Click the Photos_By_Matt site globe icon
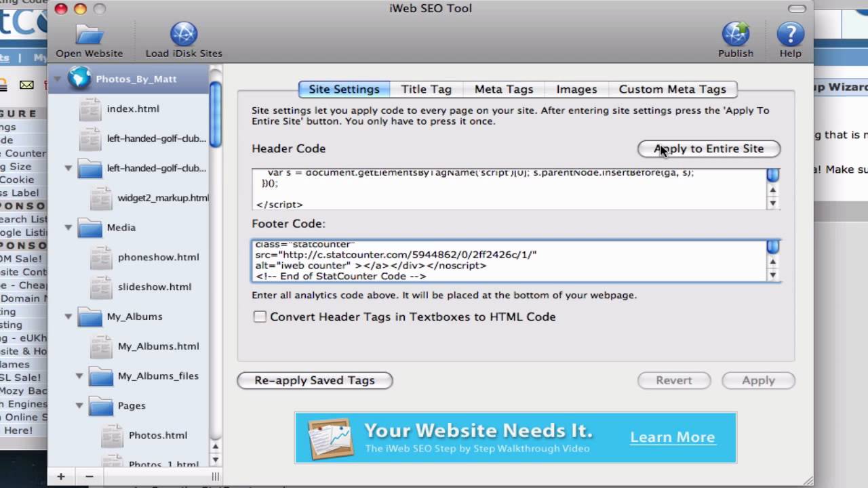 [79, 79]
